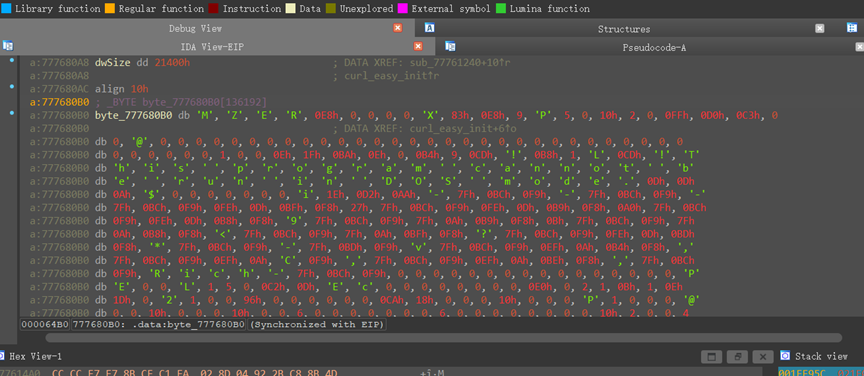Click the Unexplored olive swatch
864x376 pixels.
330,9
